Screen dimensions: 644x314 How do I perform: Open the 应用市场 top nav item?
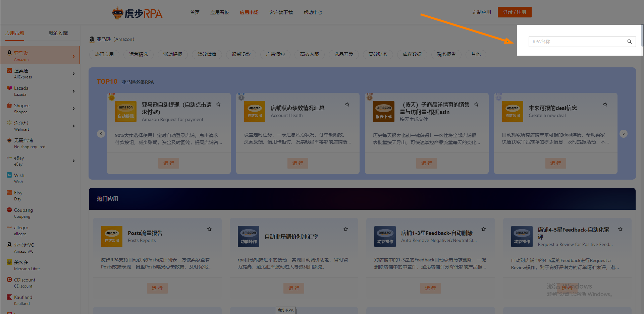[249, 12]
